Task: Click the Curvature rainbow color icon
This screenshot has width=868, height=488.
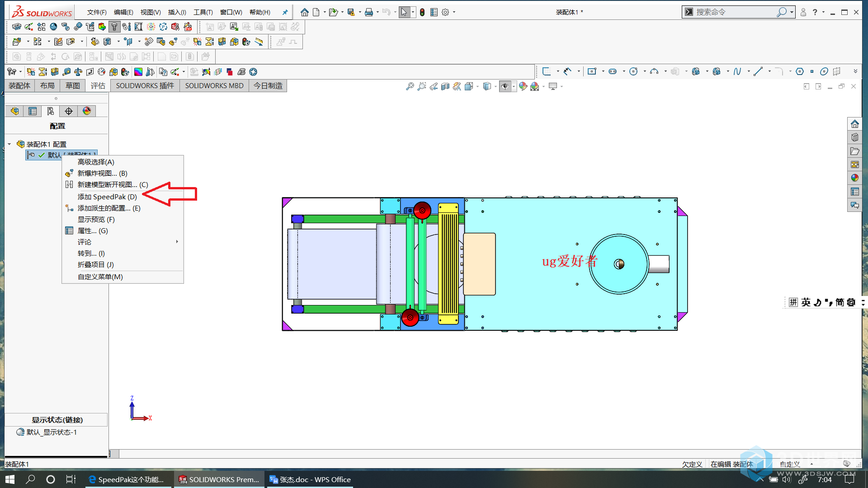Action: tap(138, 72)
